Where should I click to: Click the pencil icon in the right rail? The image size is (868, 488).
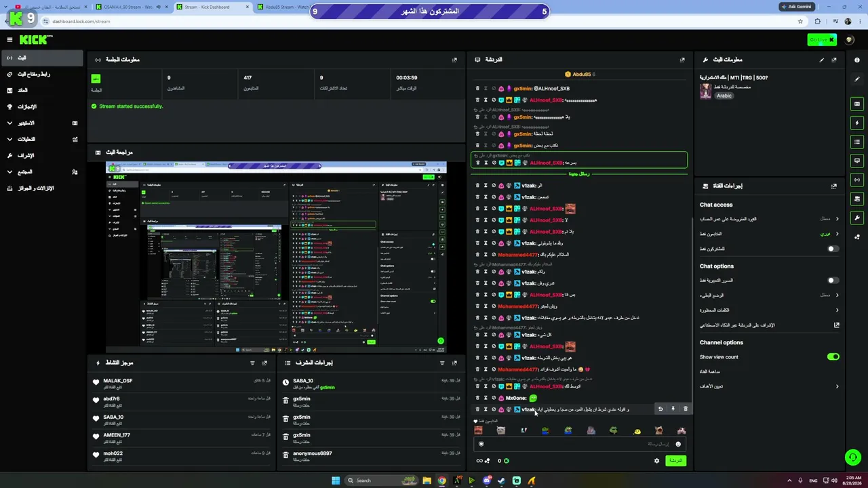[857, 79]
